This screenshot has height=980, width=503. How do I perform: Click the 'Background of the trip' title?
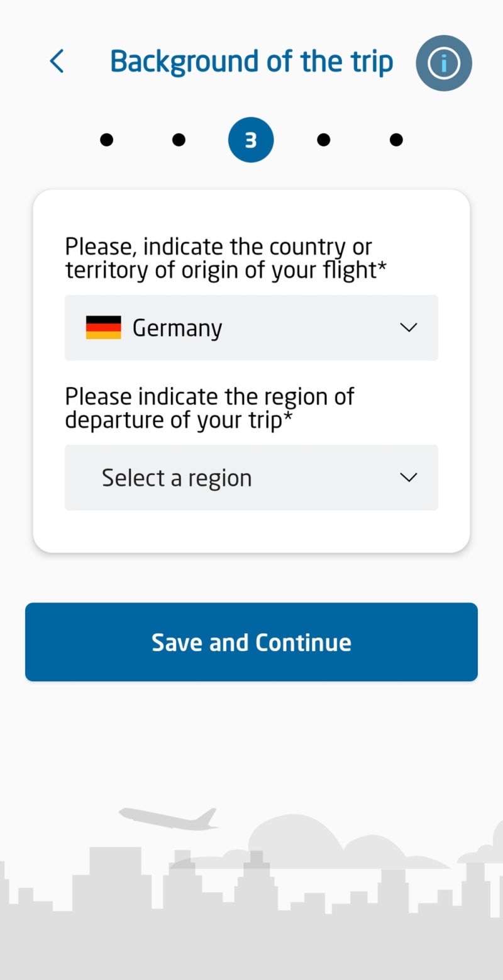click(251, 62)
